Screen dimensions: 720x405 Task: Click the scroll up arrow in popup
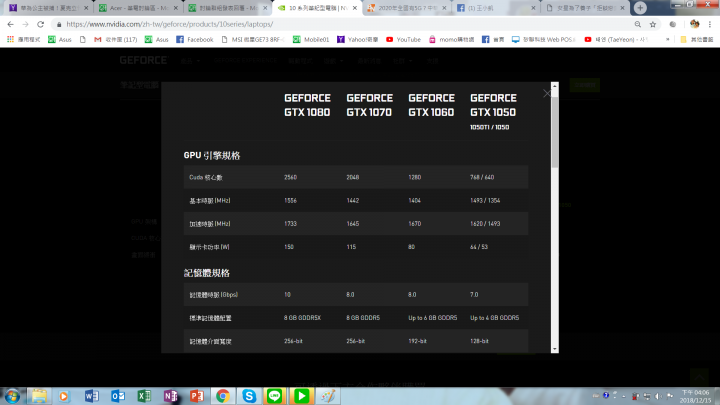click(x=555, y=86)
